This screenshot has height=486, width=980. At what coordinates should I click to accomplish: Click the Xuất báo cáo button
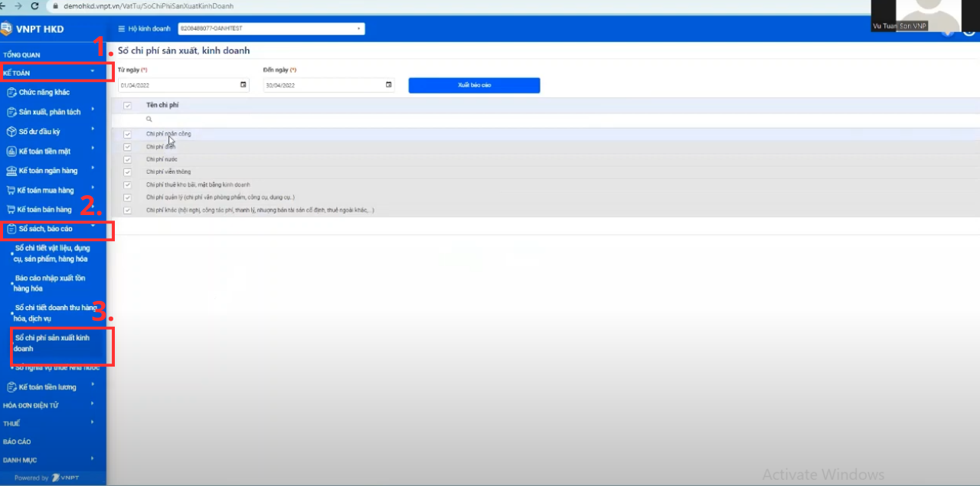pos(474,85)
